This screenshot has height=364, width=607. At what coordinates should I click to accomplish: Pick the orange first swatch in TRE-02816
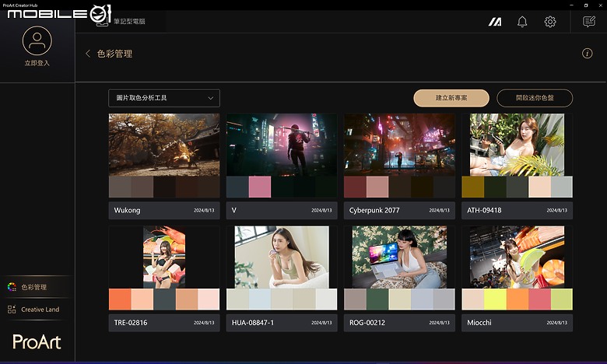(x=120, y=299)
